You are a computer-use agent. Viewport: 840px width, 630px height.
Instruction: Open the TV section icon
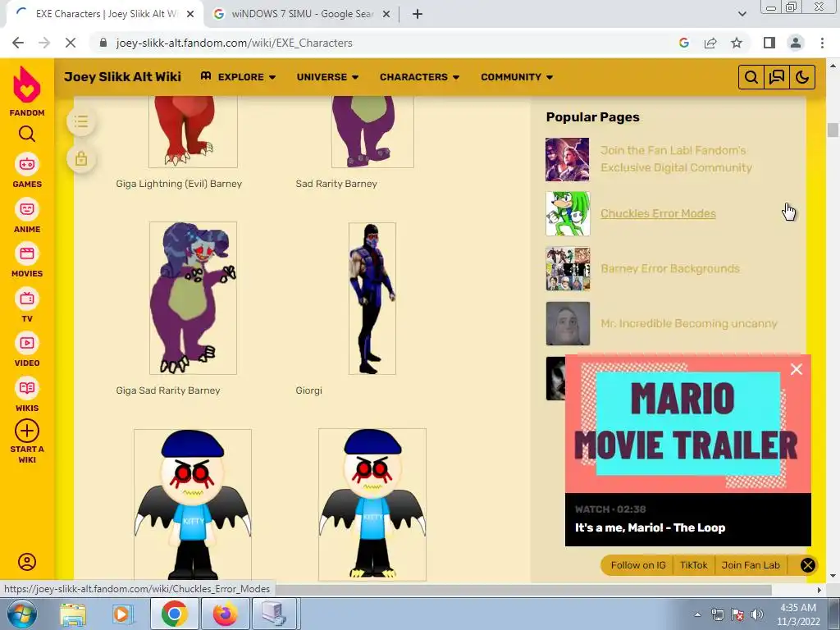27,299
